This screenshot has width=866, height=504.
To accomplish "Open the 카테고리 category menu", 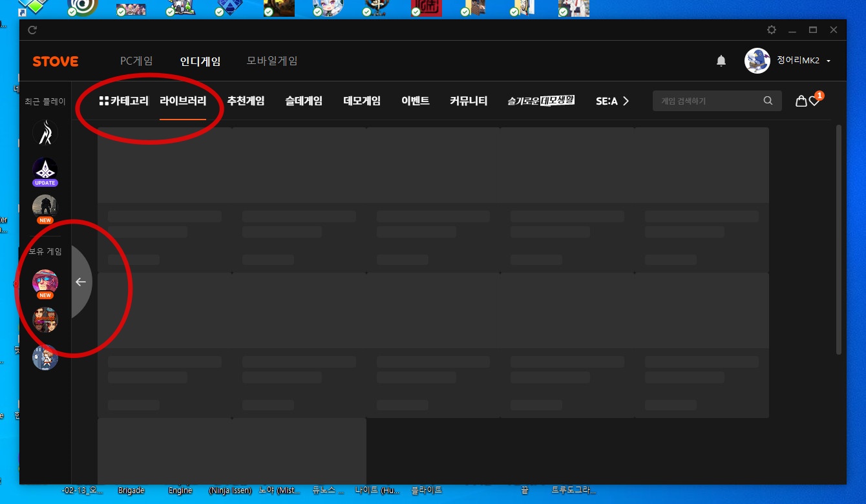I will 123,101.
